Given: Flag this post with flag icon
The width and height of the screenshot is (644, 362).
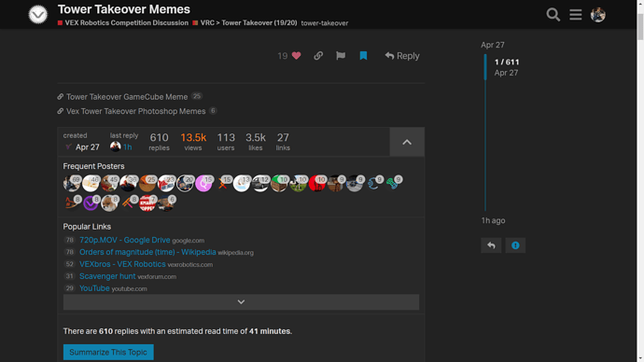Looking at the screenshot, I should (x=341, y=55).
